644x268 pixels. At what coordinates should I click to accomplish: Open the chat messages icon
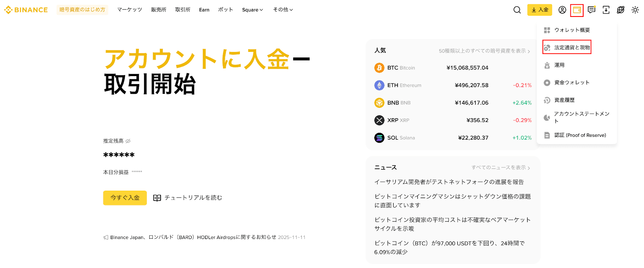tap(591, 10)
